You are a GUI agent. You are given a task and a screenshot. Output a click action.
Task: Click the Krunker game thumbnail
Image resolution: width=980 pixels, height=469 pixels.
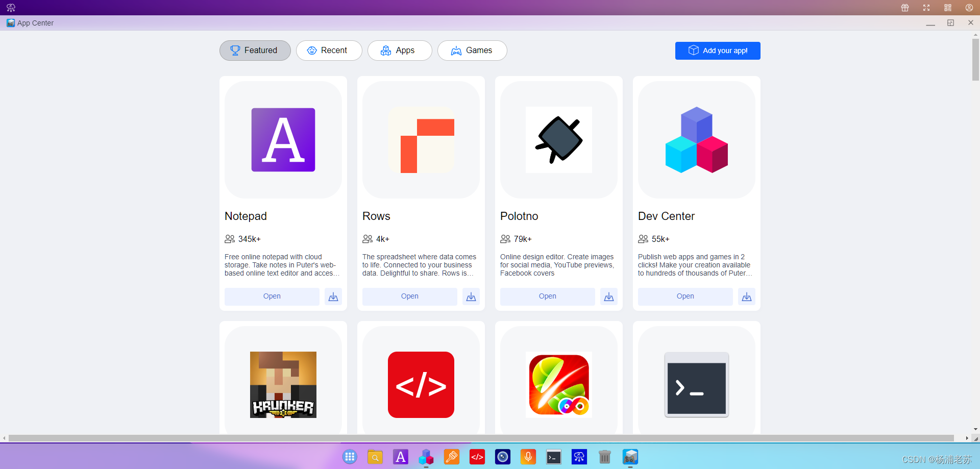(x=283, y=385)
